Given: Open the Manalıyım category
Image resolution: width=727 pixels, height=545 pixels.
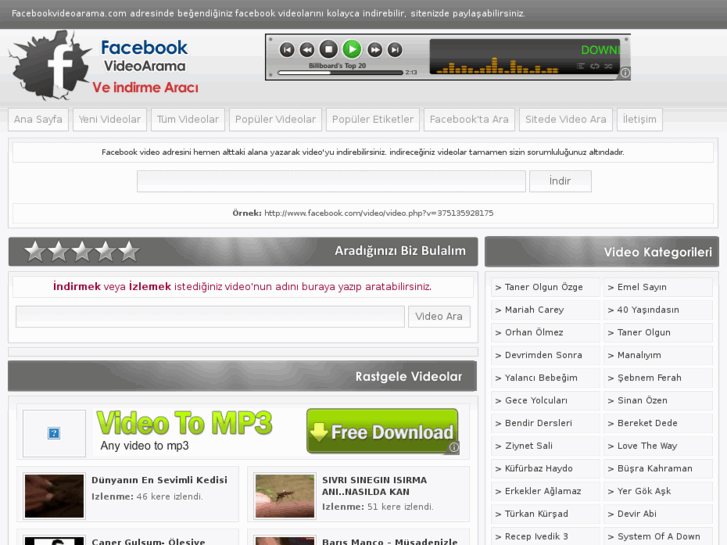Looking at the screenshot, I should [658, 355].
